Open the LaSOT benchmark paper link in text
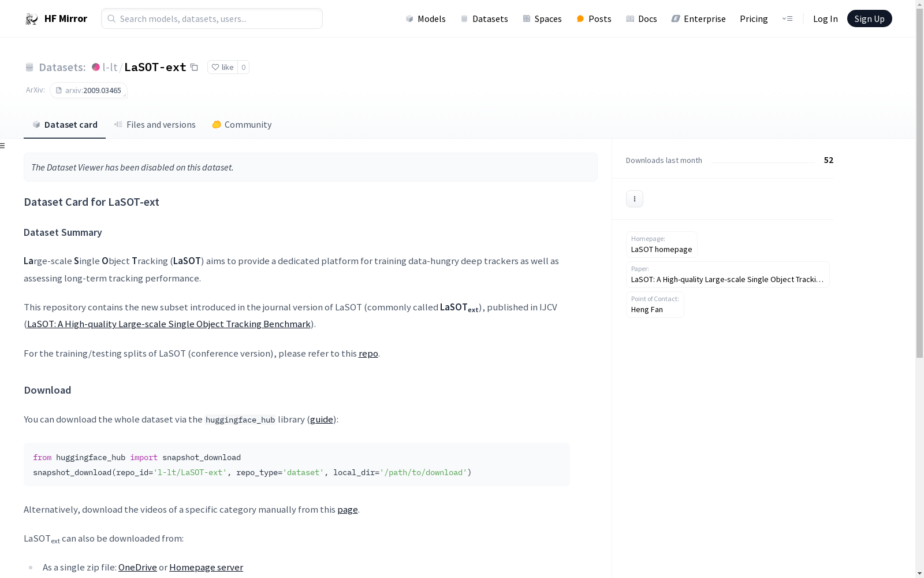Viewport: 924px width, 578px height. [169, 324]
